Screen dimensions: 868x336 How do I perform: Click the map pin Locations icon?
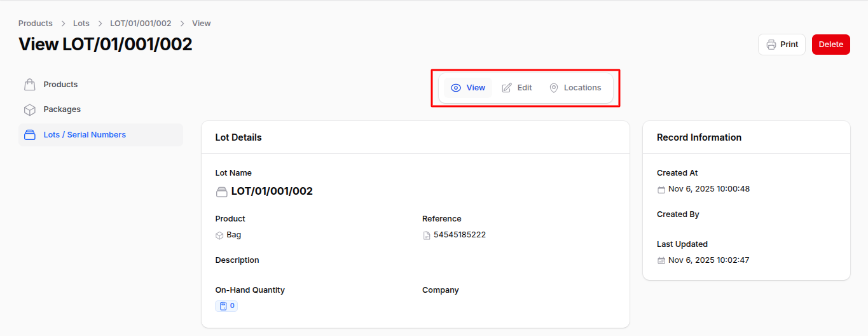(554, 88)
